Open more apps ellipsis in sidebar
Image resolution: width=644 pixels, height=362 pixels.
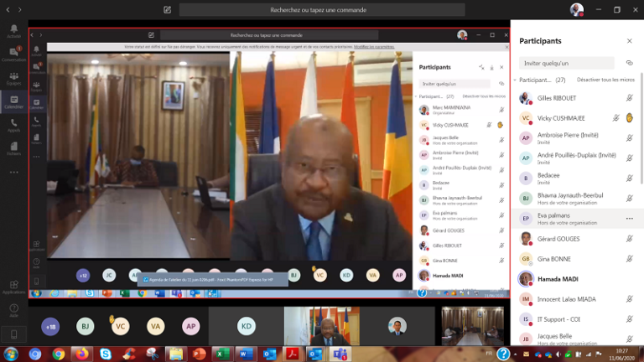click(13, 172)
